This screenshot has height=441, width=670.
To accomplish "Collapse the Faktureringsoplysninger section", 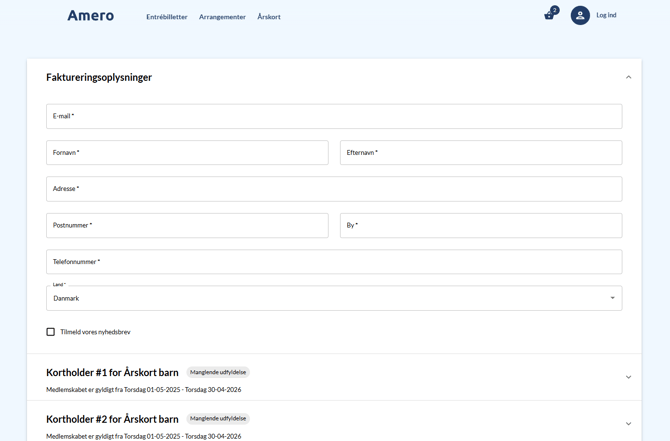I will coord(628,77).
